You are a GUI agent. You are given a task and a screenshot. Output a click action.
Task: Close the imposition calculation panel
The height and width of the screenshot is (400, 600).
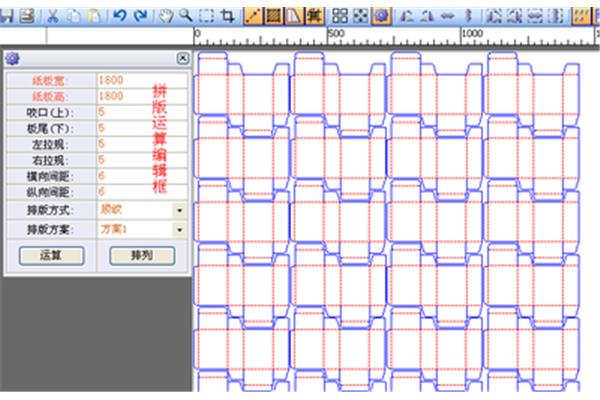[183, 58]
